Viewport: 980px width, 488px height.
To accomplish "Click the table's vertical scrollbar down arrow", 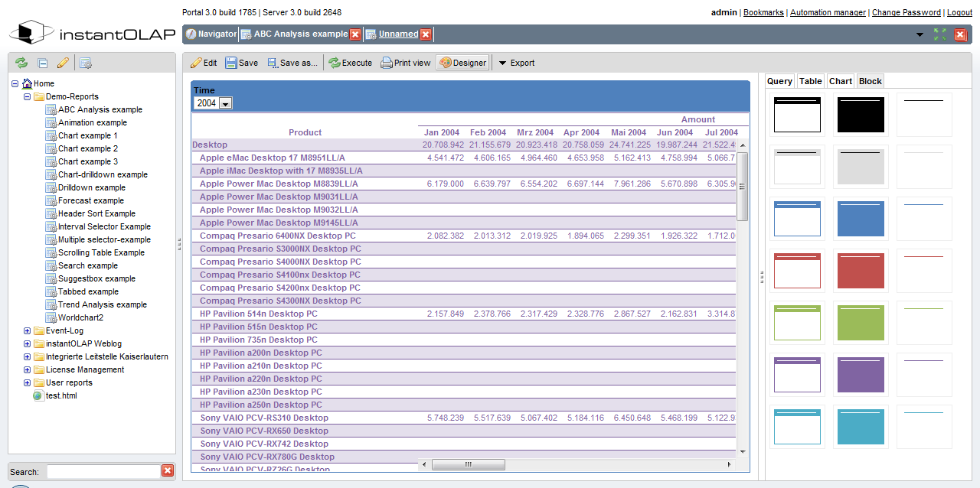I will [x=743, y=451].
